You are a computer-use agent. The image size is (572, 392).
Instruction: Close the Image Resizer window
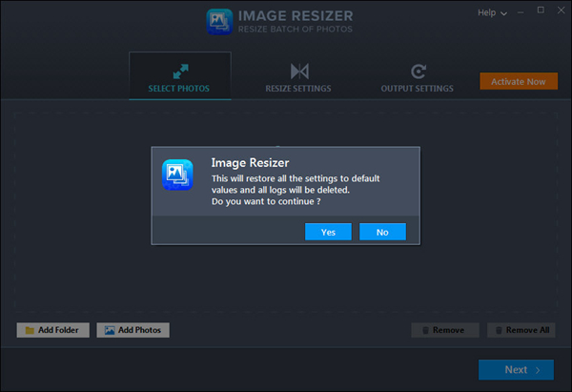click(562, 10)
